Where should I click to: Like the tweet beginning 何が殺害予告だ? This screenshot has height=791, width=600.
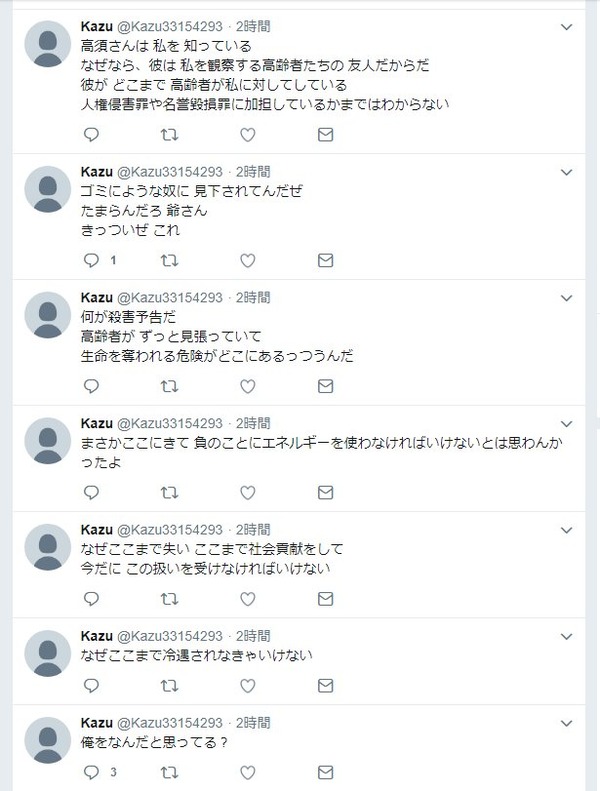(247, 386)
